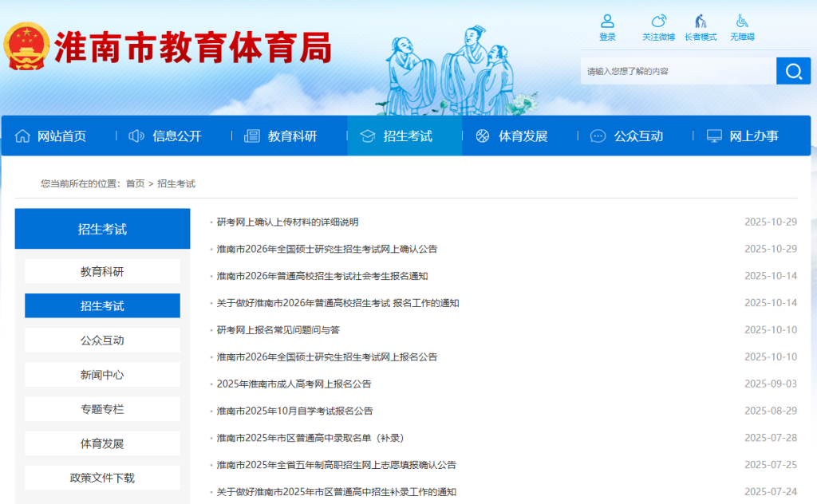Open 专题专栏 in the sidebar

(x=101, y=408)
